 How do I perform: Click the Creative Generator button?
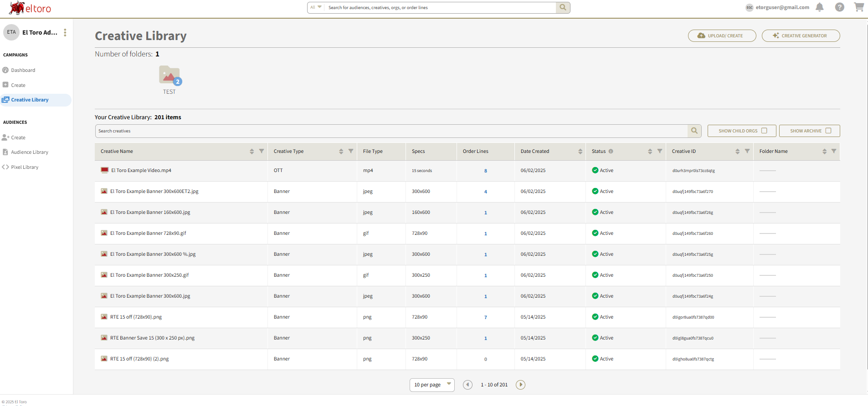tap(801, 36)
